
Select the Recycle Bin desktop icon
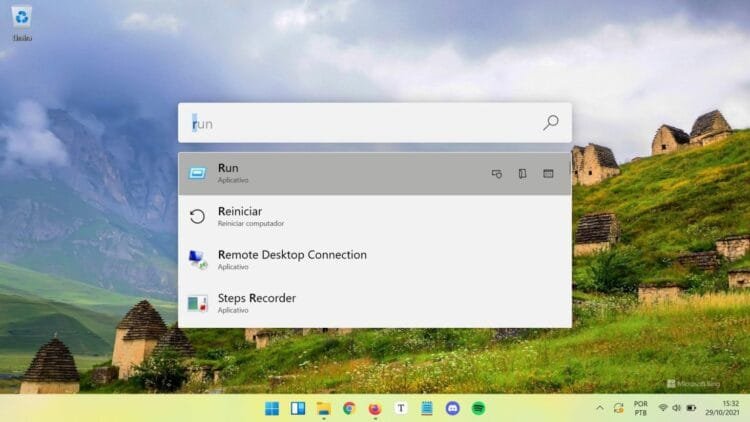[x=22, y=22]
